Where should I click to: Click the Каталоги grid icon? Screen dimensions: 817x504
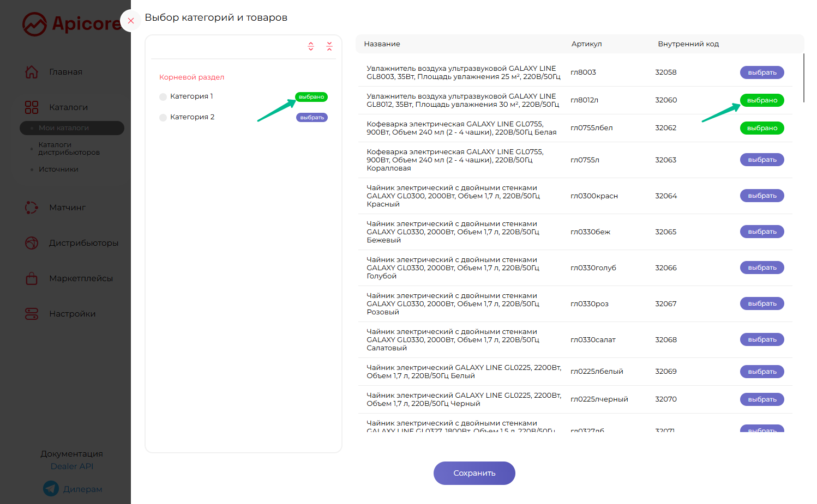32,107
